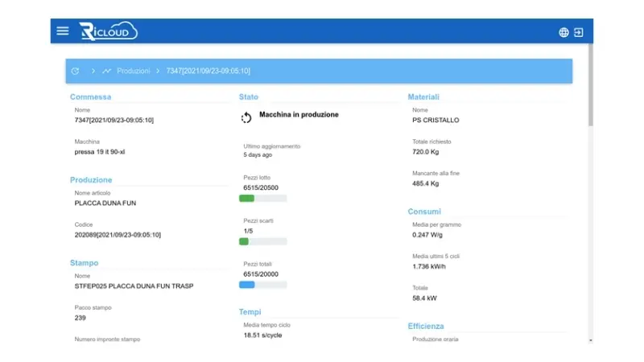Viewport: 644px width, 362px height.
Task: Click the RiCloud logo
Action: [x=109, y=31]
